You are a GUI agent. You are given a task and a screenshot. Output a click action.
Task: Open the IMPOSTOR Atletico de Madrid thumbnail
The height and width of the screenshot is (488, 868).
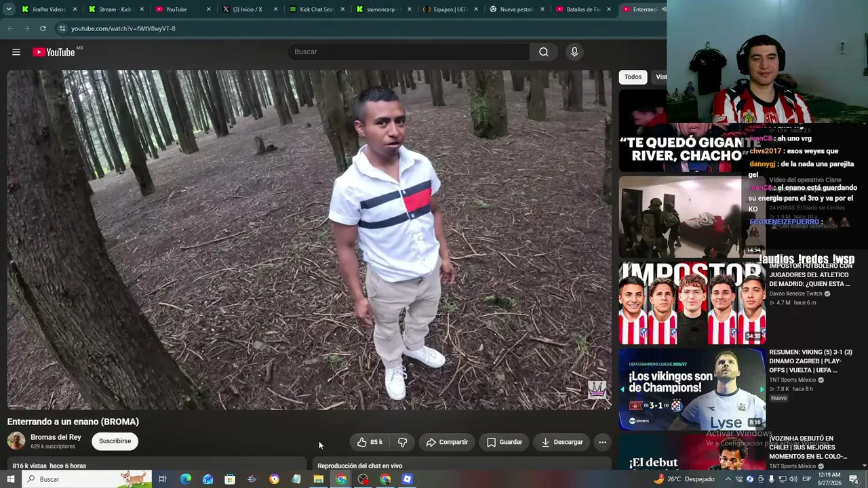[x=692, y=304]
